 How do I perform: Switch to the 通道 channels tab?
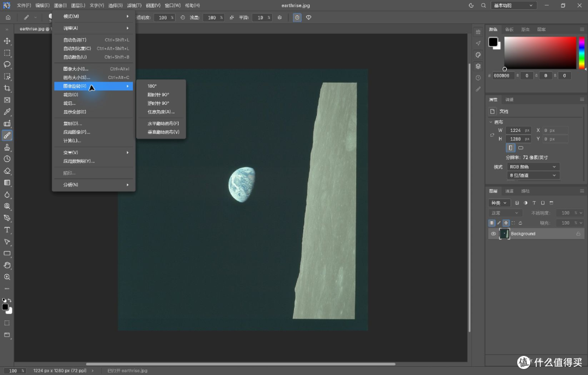click(x=509, y=191)
